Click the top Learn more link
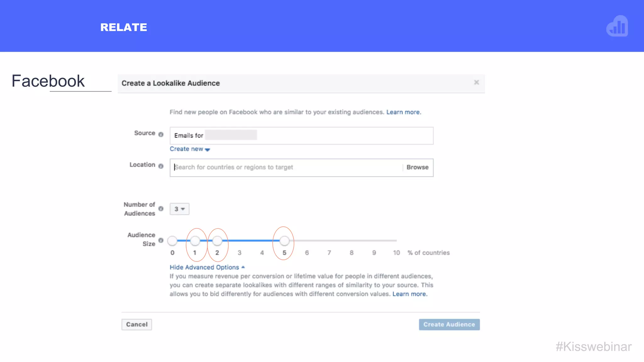The height and width of the screenshot is (362, 644). coord(403,112)
